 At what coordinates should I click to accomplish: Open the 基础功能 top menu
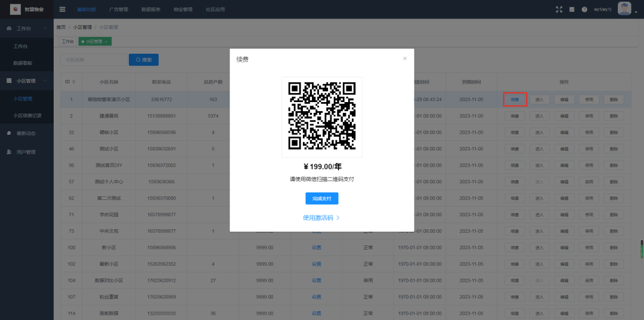(86, 9)
